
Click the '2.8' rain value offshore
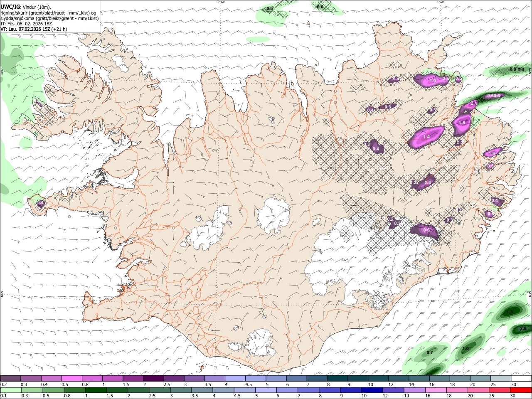[x=524, y=329]
